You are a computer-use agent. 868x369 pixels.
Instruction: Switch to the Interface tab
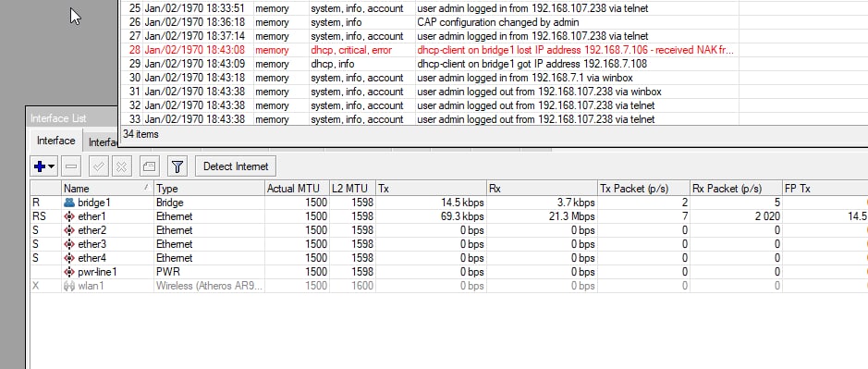click(x=55, y=141)
